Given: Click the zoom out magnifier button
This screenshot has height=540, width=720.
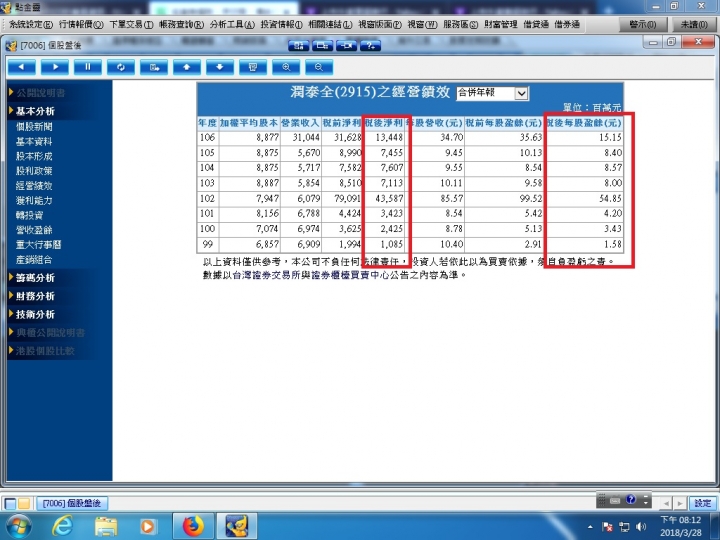Looking at the screenshot, I should (x=319, y=67).
